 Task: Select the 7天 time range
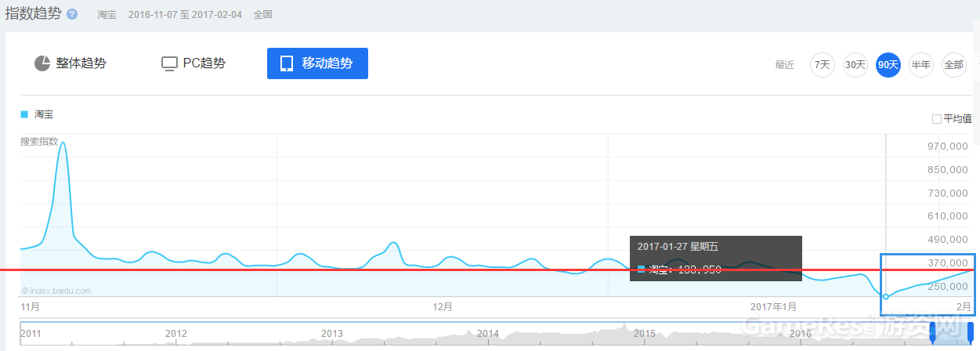pyautogui.click(x=822, y=65)
